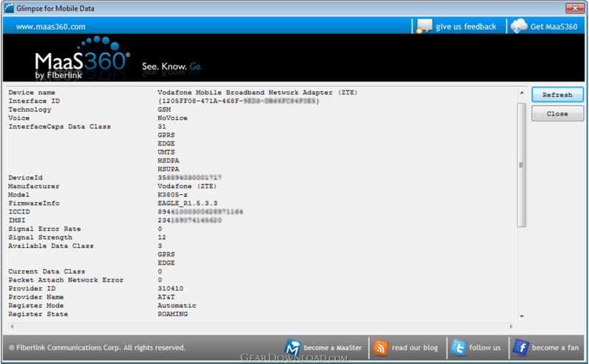Viewport: 589px width, 364px height.
Task: Select the Signal Error Rate label
Action: [44, 229]
